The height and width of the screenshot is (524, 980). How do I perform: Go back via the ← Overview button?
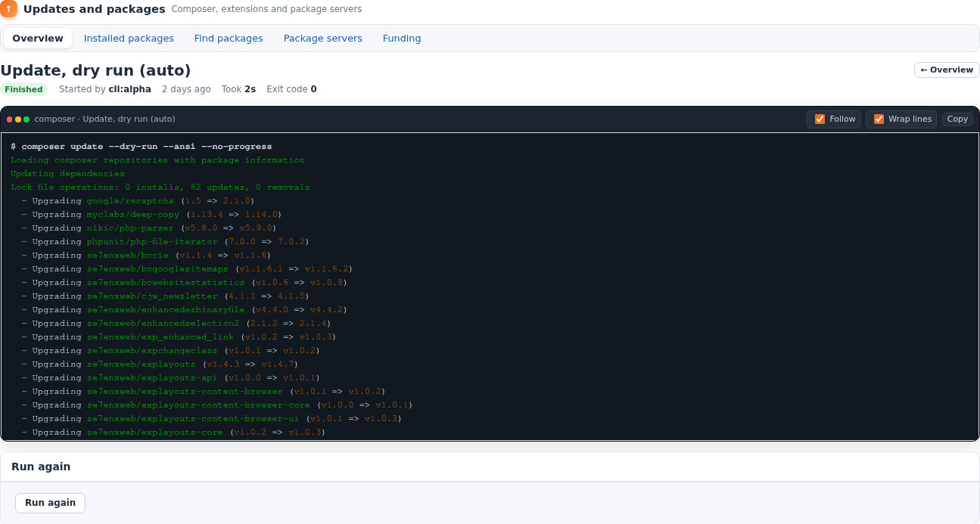click(947, 70)
